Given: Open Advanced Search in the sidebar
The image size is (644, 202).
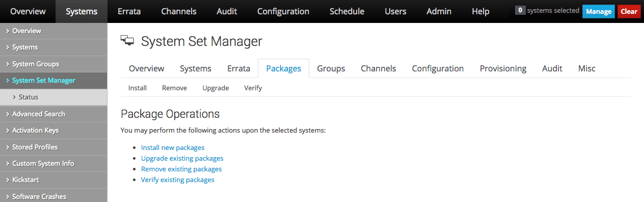Looking at the screenshot, I should pos(53,114).
